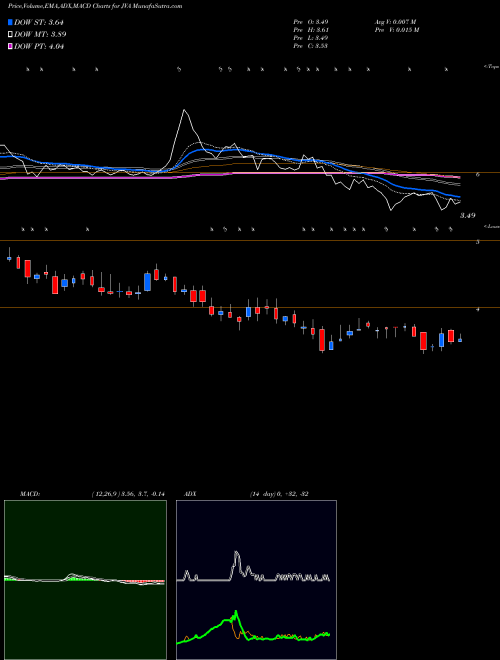Click the 'Pre C: 3.53' close value
Image resolution: width=500 pixels, height=660 pixels.
click(x=311, y=46)
